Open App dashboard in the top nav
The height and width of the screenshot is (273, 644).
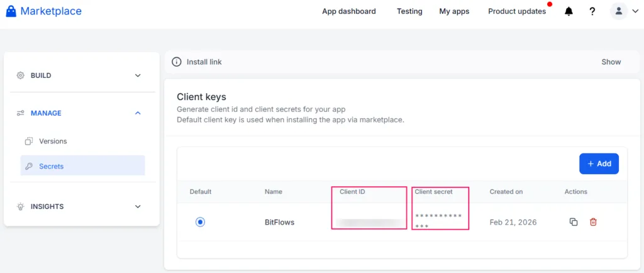coord(348,11)
